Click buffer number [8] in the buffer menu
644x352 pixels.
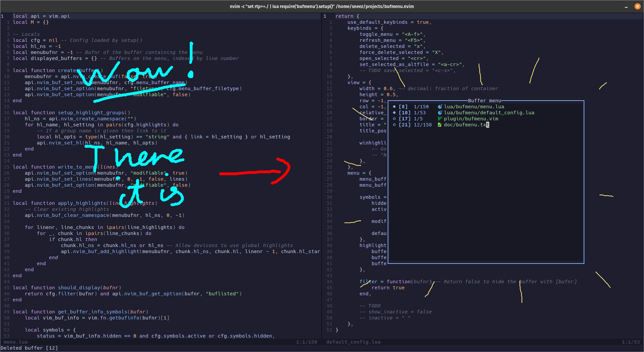click(x=403, y=107)
